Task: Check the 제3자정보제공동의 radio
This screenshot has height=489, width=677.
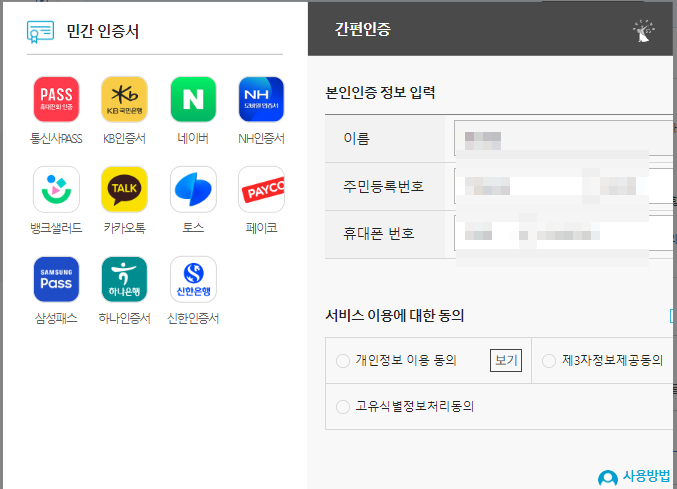Action: (549, 361)
